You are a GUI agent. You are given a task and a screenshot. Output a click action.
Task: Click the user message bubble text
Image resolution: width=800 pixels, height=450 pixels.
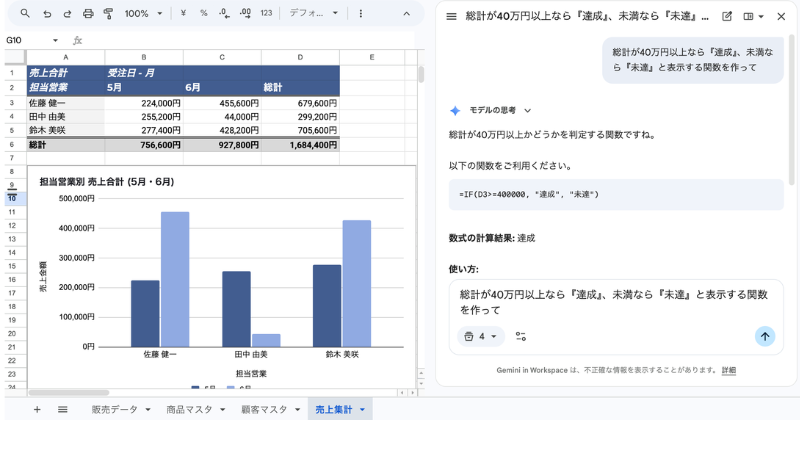692,60
